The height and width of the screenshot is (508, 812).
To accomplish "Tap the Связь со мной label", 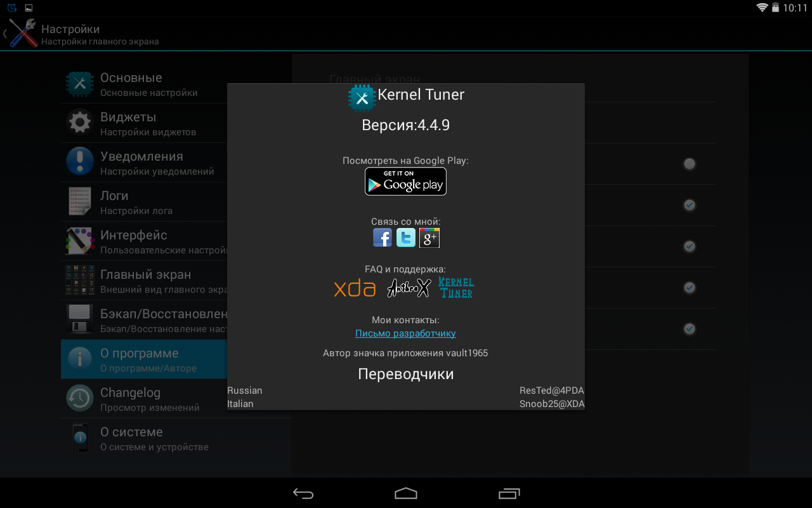I will [x=406, y=222].
